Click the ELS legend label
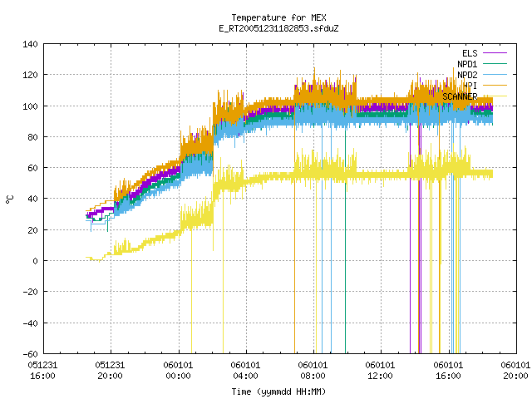This screenshot has height=399, width=532. 470,53
